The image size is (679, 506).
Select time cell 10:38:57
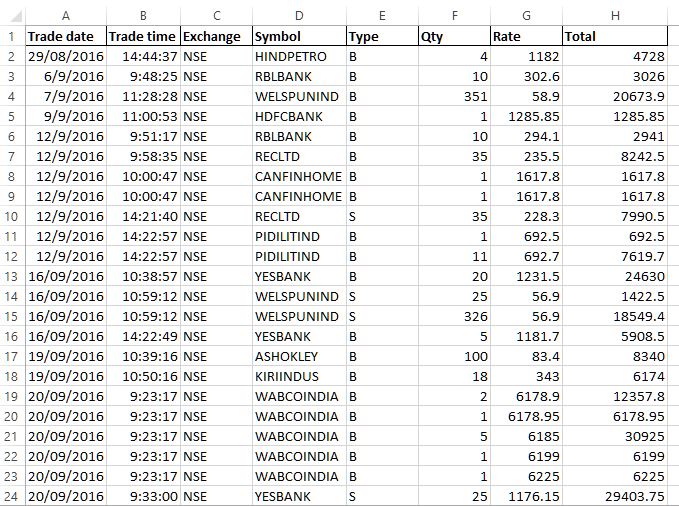143,276
